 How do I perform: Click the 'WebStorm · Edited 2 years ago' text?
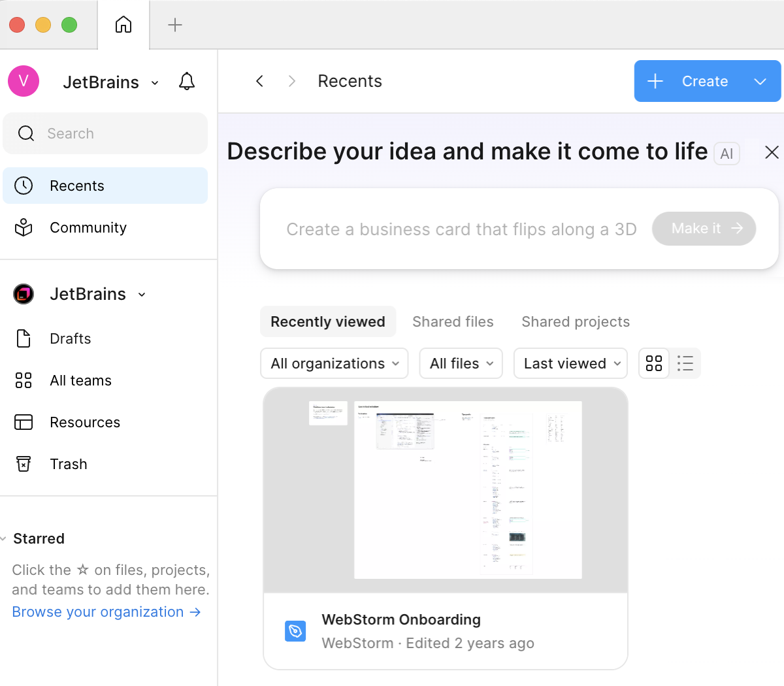pos(428,644)
